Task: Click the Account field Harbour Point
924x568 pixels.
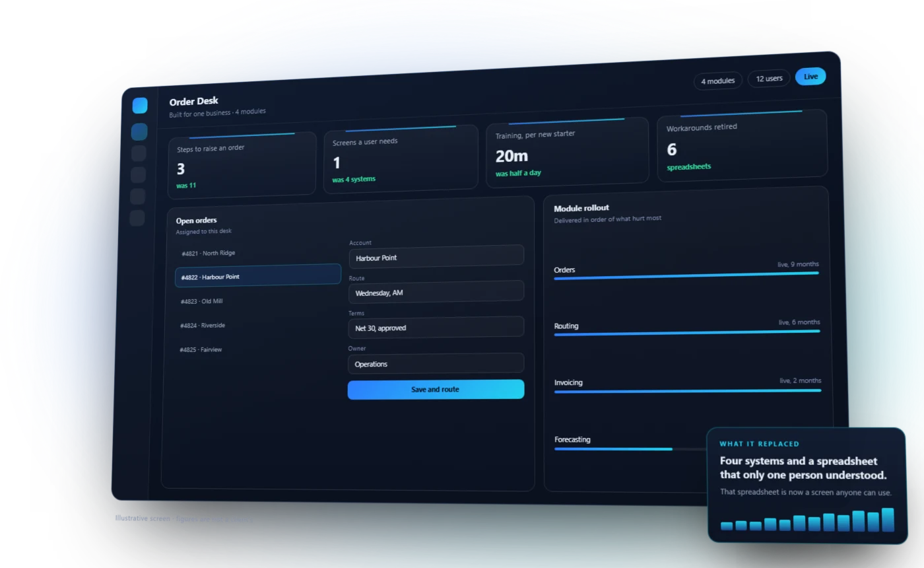Action: pos(436,256)
